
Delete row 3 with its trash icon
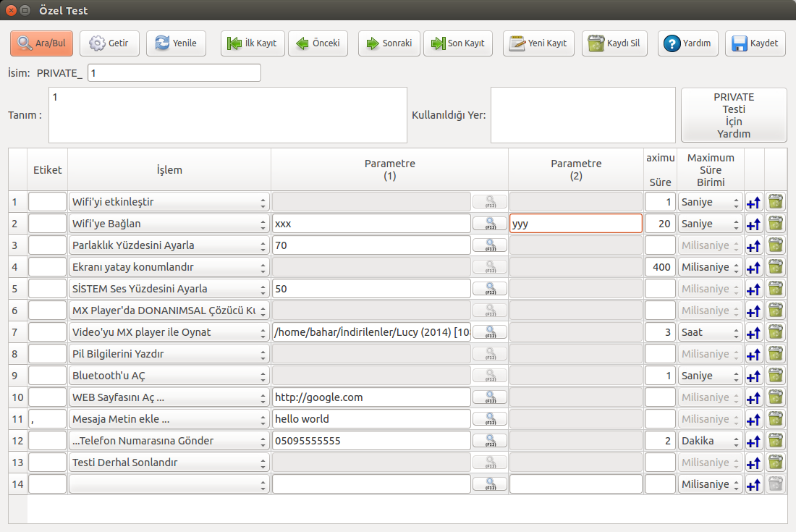point(776,245)
